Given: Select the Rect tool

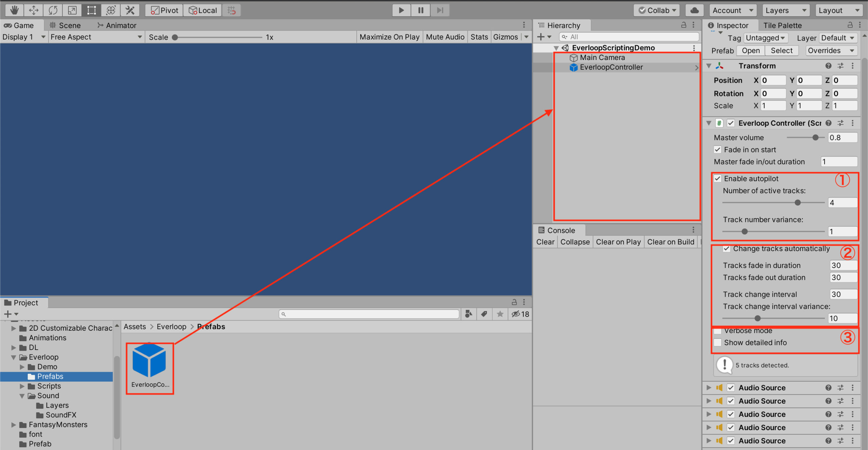Looking at the screenshot, I should coord(91,10).
